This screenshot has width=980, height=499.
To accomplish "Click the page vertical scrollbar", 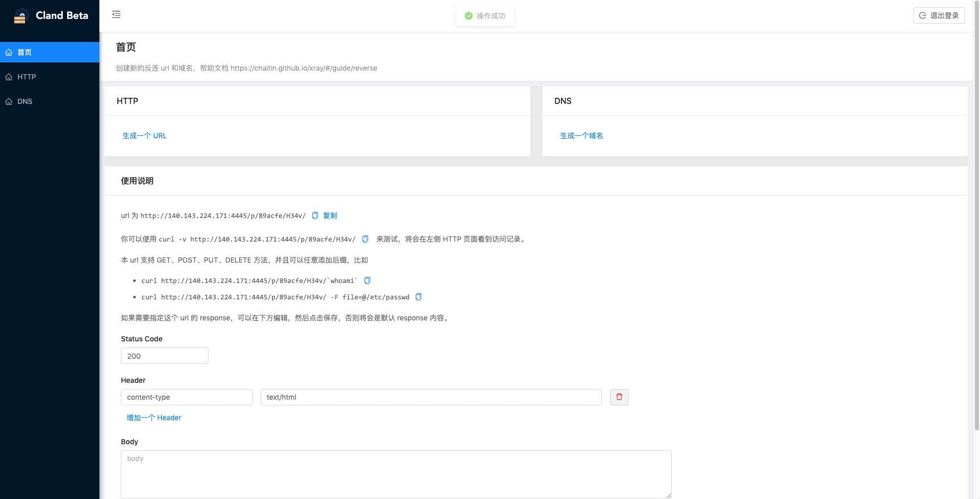I will [976, 215].
